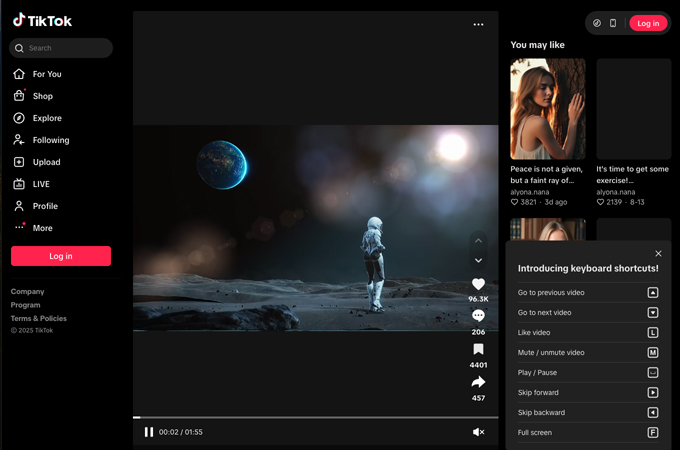Click the TikTok logo
This screenshot has width=680, height=450.
(x=42, y=20)
